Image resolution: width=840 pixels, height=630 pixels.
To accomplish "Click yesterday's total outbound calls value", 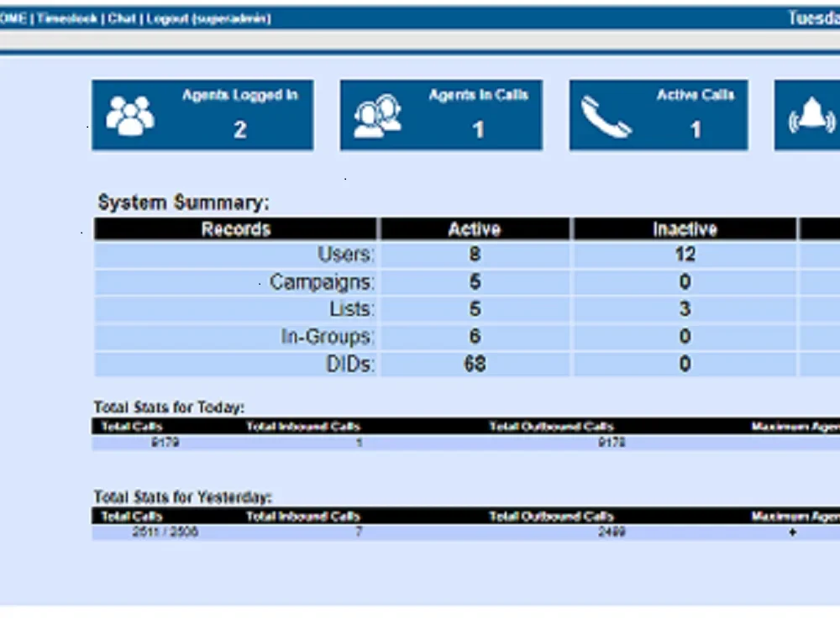I will tap(612, 532).
